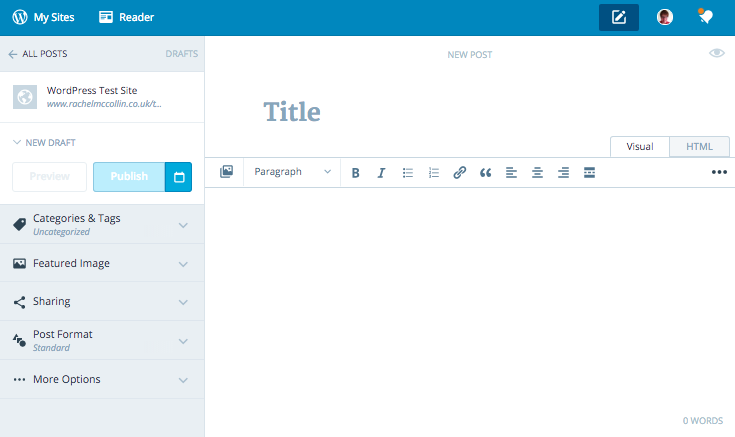Screen dimensions: 735x437
Task: Open the schedule calendar next to Publish
Action: tap(179, 177)
